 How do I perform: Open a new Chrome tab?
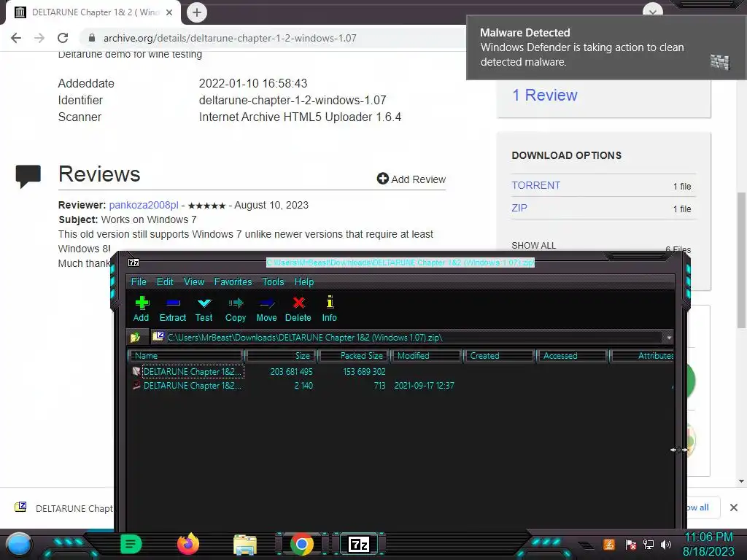tap(197, 12)
